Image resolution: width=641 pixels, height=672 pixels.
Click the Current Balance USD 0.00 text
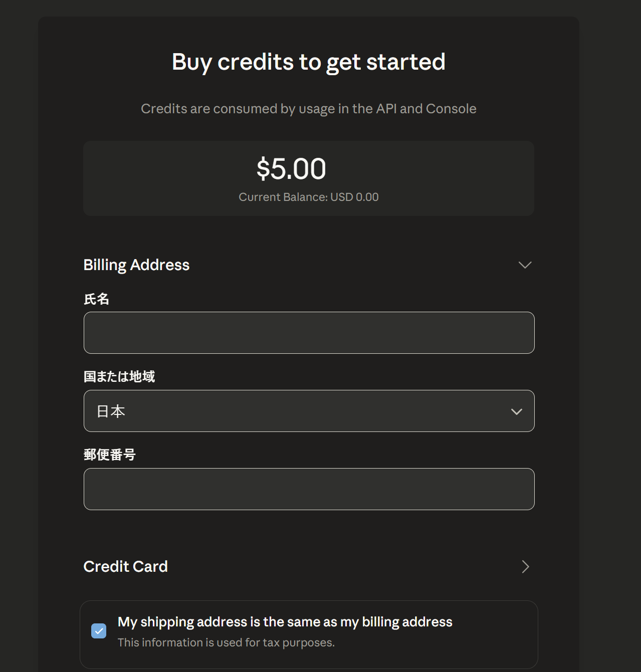tap(308, 197)
